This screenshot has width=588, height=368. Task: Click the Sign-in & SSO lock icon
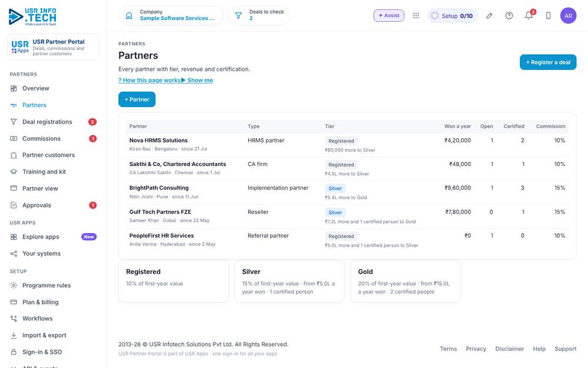[14, 352]
